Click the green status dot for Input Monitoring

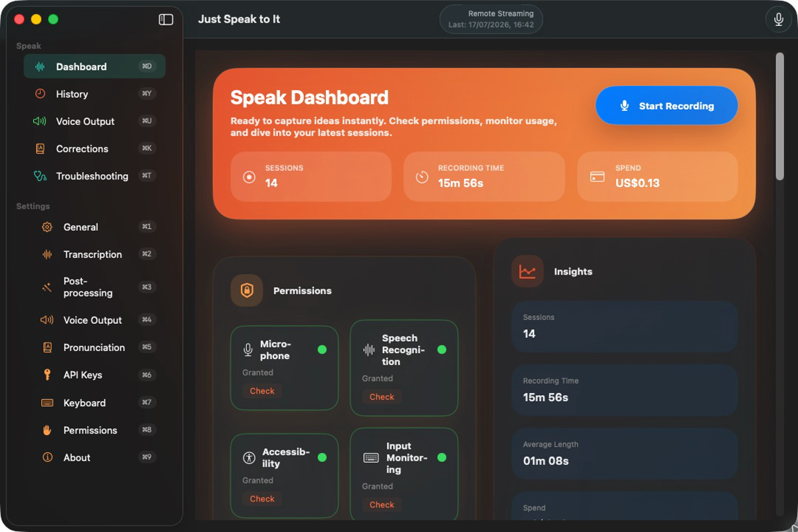click(x=442, y=458)
